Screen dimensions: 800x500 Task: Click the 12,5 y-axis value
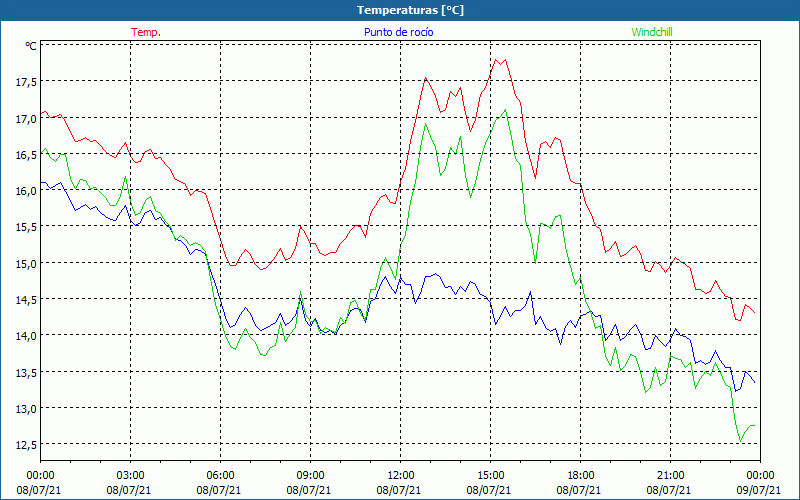coord(26,446)
